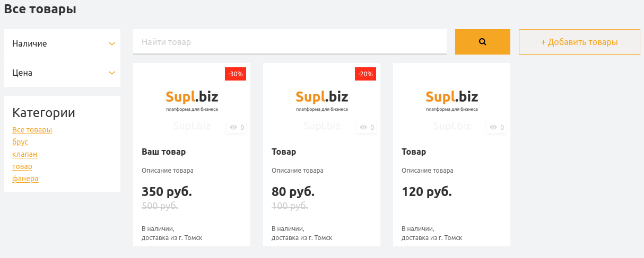The image size is (644, 258).
Task: Click the eye views icon on 80 руб. card
Action: pyautogui.click(x=363, y=128)
